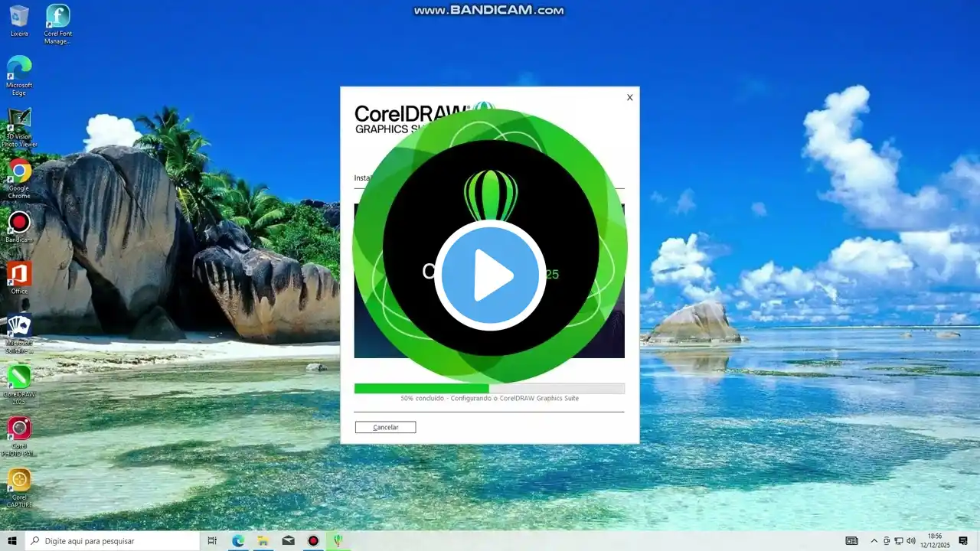This screenshot has width=980, height=551.
Task: Open the Windows Start menu
Action: (13, 541)
